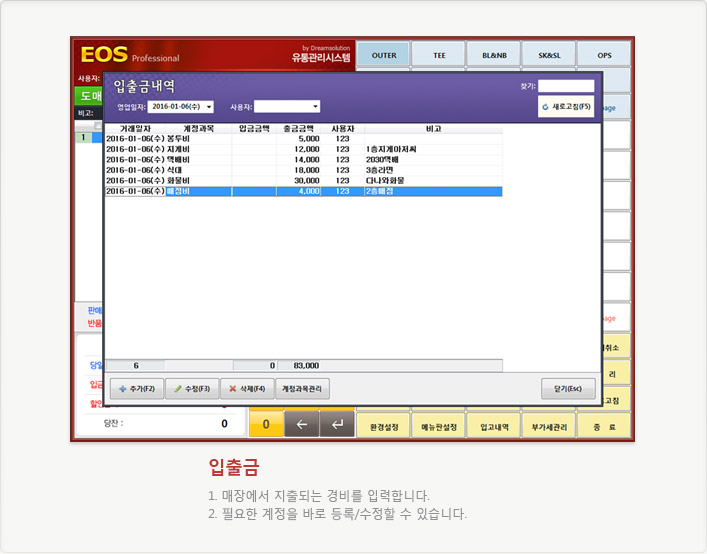Sort by 계정과목 column header

198,129
